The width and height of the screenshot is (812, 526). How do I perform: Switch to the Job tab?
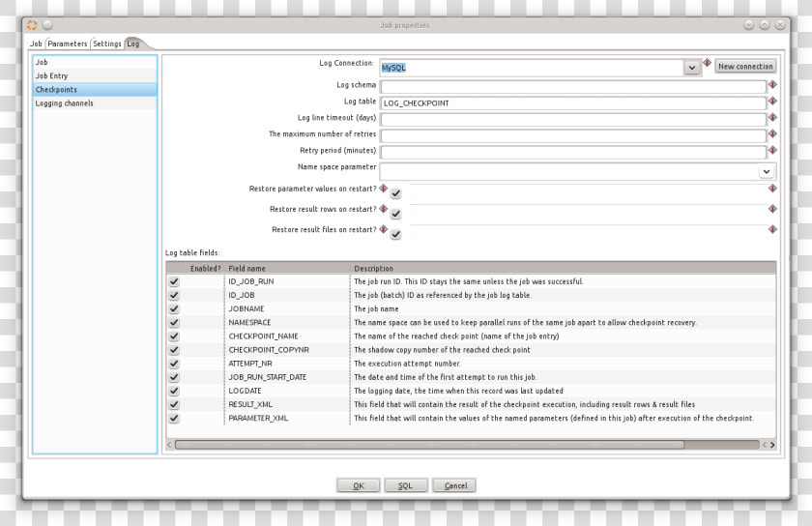coord(36,44)
